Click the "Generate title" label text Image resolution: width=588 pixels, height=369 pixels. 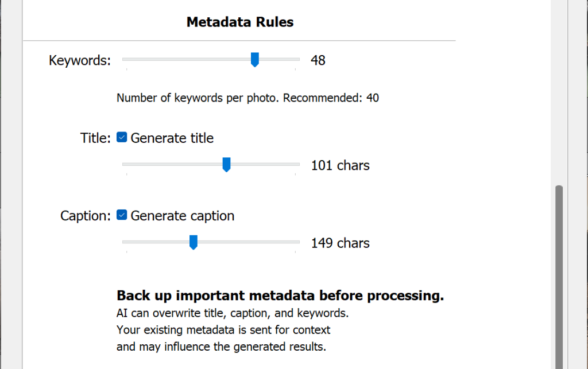172,138
